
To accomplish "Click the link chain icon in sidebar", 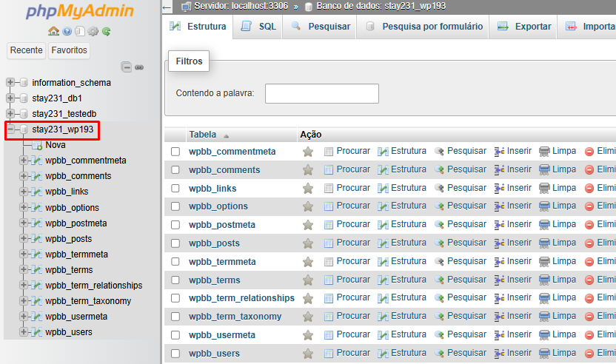I will point(139,67).
